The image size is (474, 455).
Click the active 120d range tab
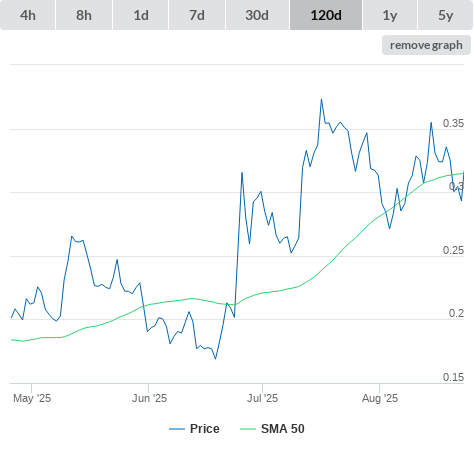pyautogui.click(x=326, y=15)
